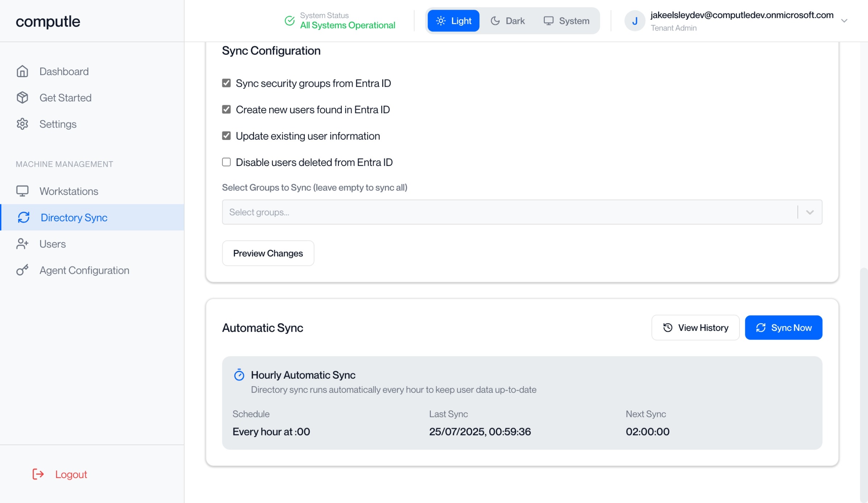The image size is (868, 503).
Task: Click the Get Started cube icon
Action: click(x=22, y=98)
